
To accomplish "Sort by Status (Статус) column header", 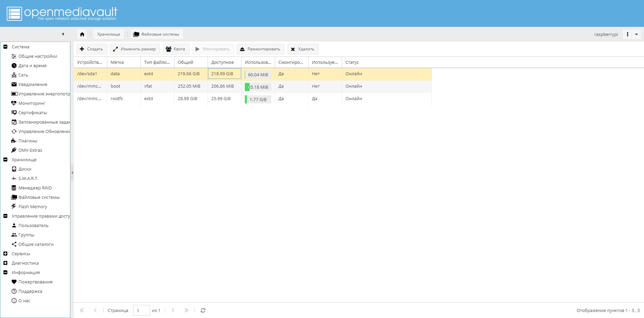I will tap(386, 62).
